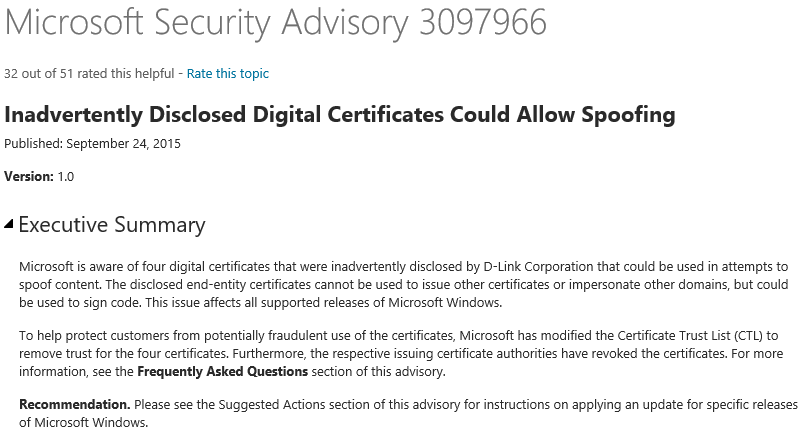This screenshot has height=440, width=807.
Task: Collapse the Executive Summary triangle icon
Action: coord(8,223)
